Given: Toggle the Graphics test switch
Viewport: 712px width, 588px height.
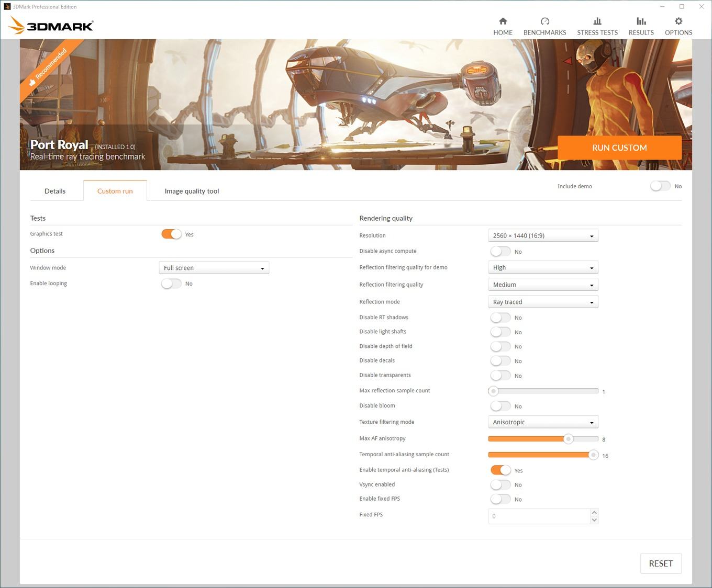Looking at the screenshot, I should [171, 234].
